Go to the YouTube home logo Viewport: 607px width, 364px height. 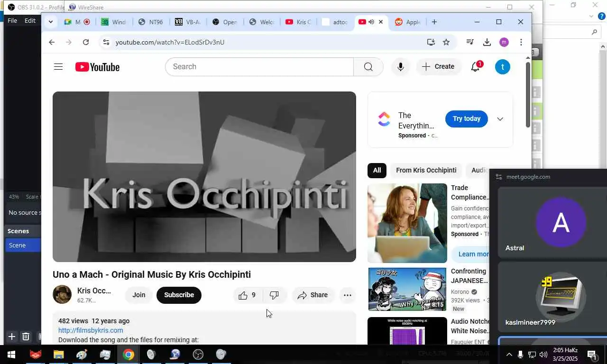click(x=97, y=67)
